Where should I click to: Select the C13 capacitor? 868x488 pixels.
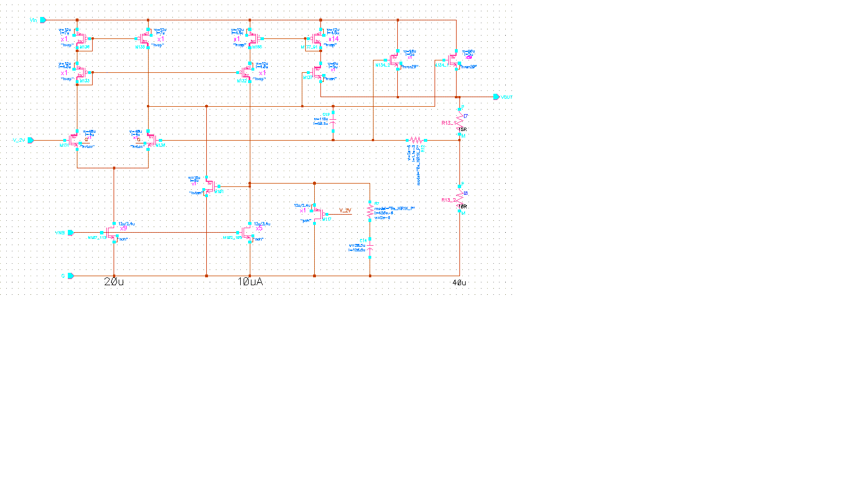click(333, 122)
